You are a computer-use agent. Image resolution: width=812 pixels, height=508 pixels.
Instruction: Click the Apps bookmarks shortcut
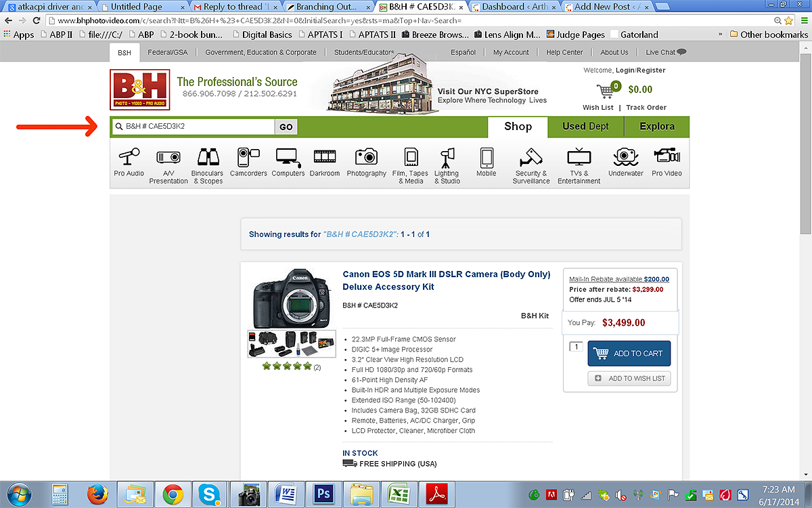(18, 35)
